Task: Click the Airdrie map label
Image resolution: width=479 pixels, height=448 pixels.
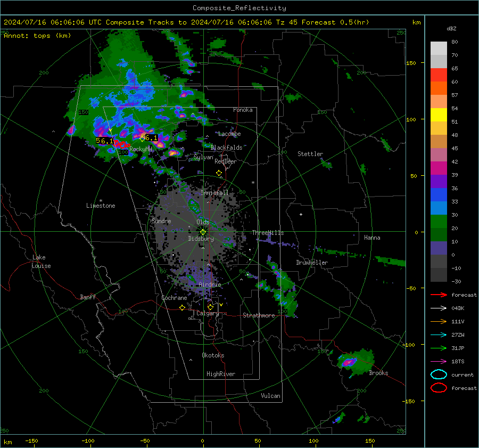Action: [x=210, y=284]
